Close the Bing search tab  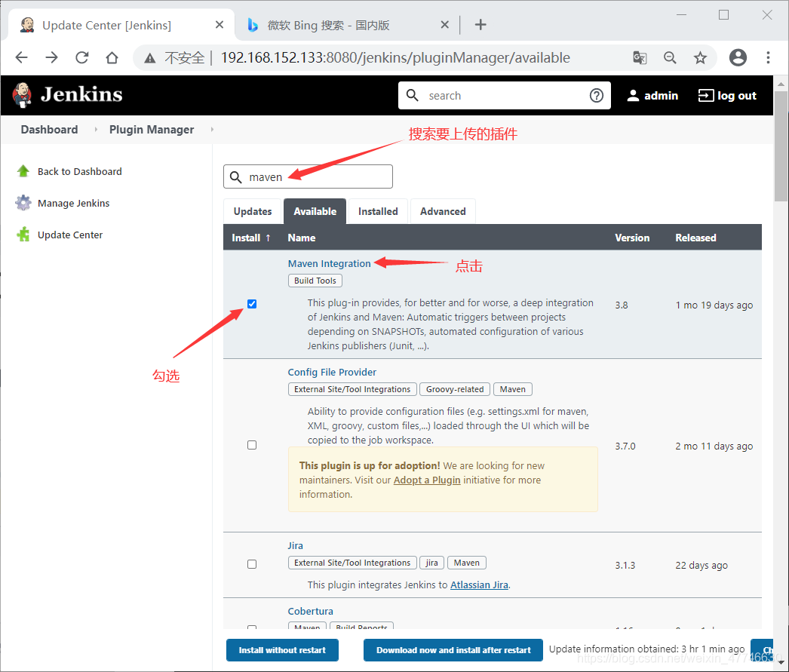pos(445,25)
